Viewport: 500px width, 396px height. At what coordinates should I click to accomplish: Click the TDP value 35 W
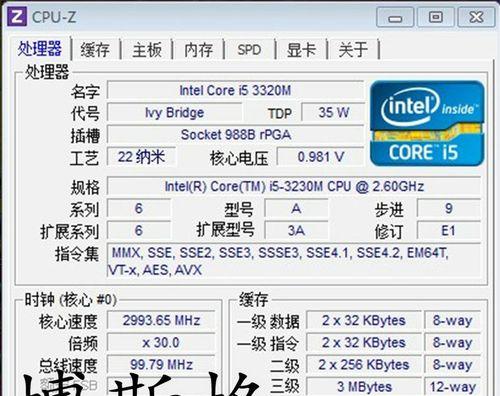coord(333,112)
